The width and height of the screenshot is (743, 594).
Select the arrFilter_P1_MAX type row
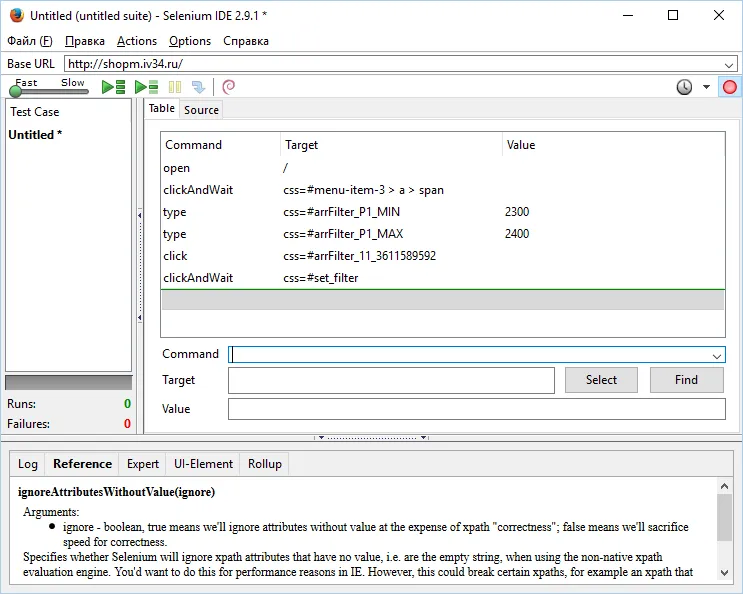pyautogui.click(x=443, y=234)
